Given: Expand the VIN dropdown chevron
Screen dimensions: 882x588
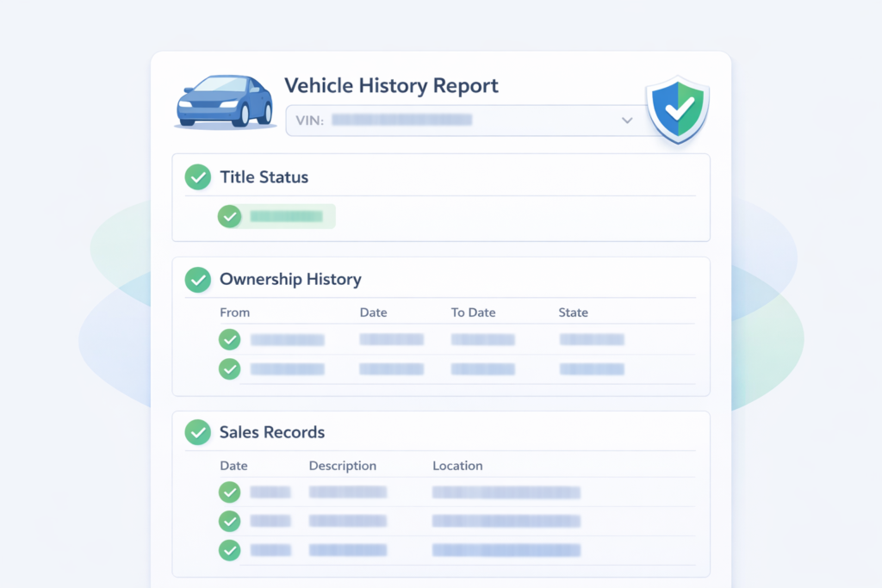Looking at the screenshot, I should tap(627, 121).
